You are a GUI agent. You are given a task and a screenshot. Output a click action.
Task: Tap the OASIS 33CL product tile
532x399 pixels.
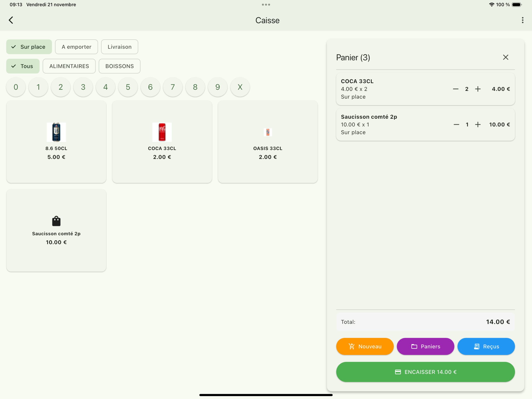tap(267, 142)
